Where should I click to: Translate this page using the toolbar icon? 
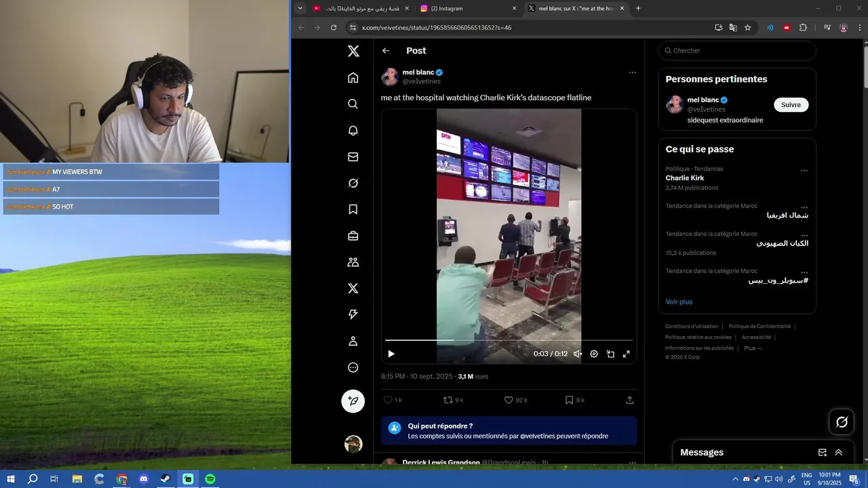(733, 28)
